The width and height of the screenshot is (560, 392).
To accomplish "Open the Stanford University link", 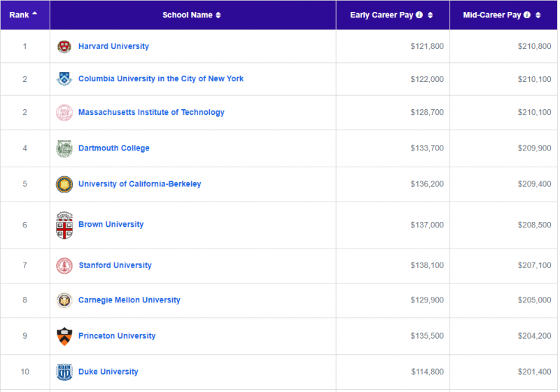I will [115, 265].
